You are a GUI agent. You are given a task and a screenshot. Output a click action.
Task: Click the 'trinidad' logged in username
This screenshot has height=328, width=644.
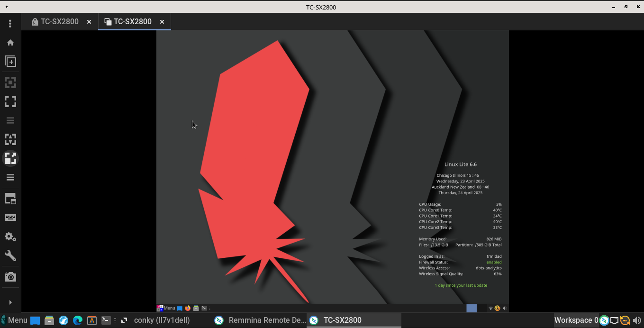[494, 256]
